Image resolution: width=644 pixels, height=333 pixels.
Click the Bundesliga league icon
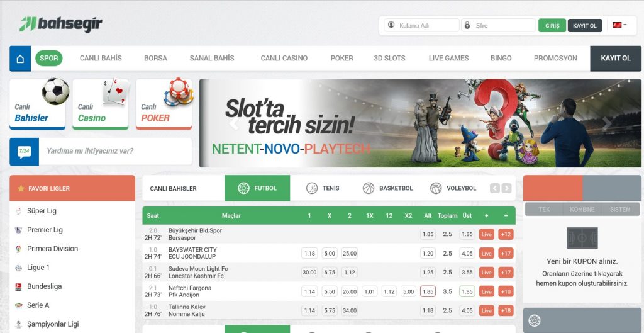click(18, 287)
